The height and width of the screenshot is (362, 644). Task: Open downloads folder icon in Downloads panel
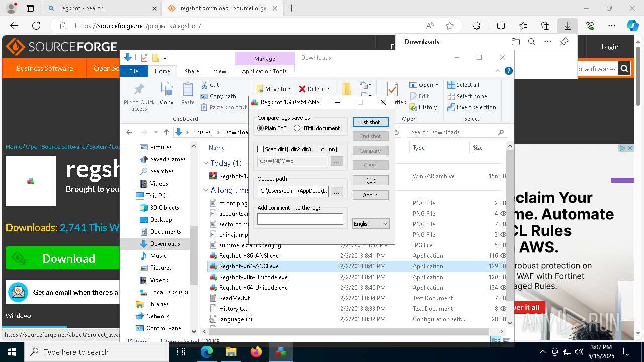515,42
